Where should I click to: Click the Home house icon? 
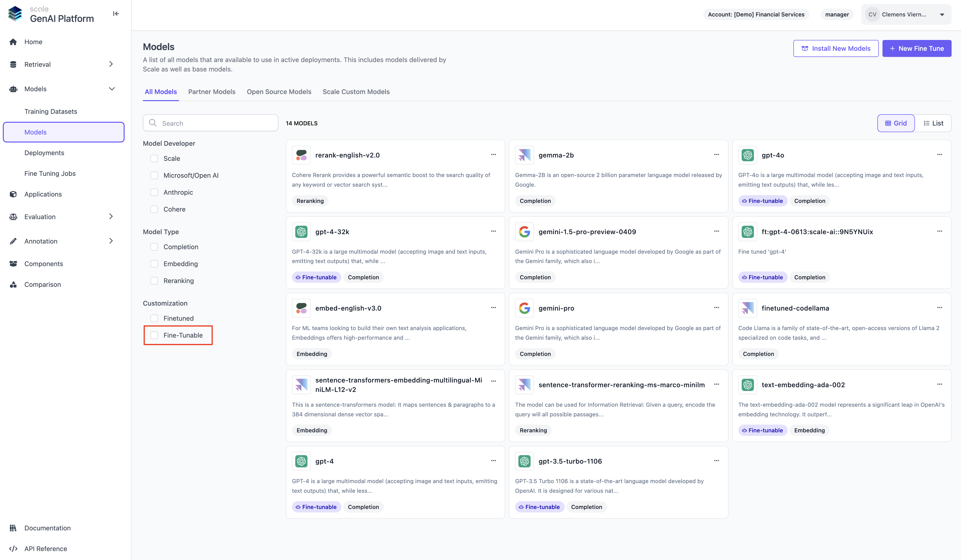tap(13, 42)
